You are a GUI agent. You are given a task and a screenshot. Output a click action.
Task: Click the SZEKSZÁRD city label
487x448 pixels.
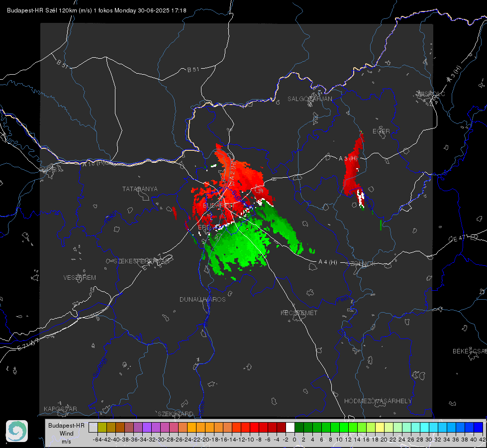point(176,414)
